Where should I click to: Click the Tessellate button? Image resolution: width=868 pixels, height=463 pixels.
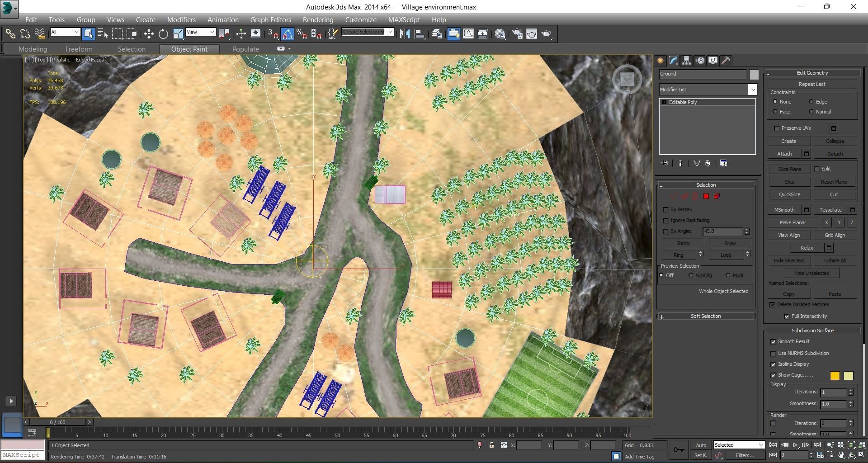tap(830, 210)
